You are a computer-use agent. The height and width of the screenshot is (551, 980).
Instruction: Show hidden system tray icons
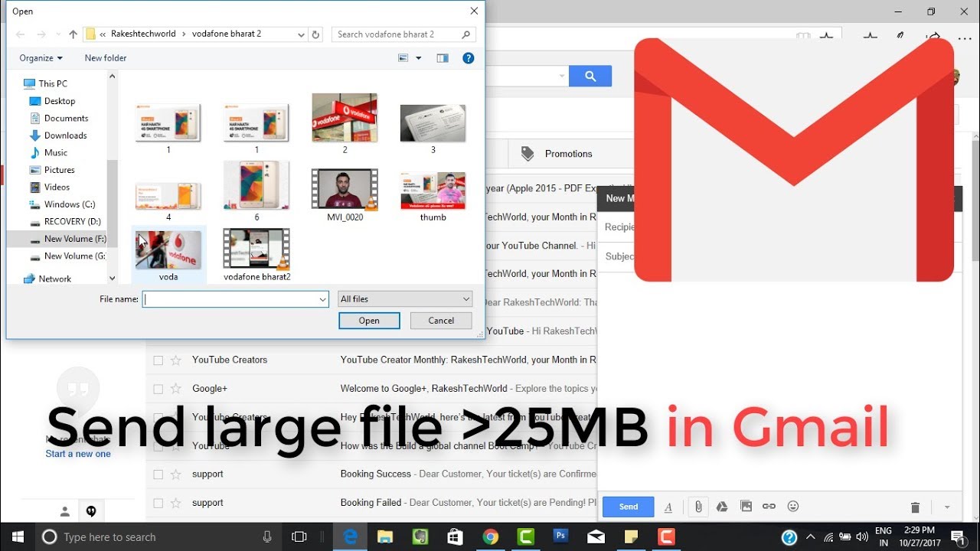(811, 537)
